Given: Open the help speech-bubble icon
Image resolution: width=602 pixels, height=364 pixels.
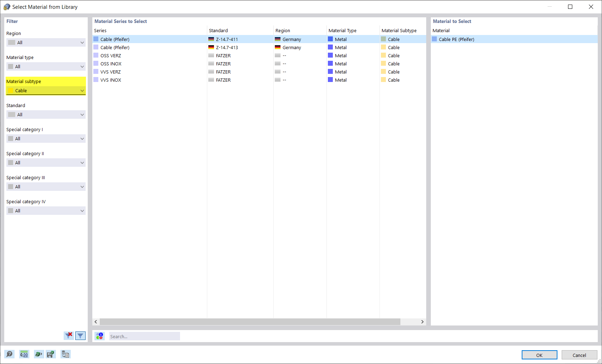Looking at the screenshot, I should point(10,354).
